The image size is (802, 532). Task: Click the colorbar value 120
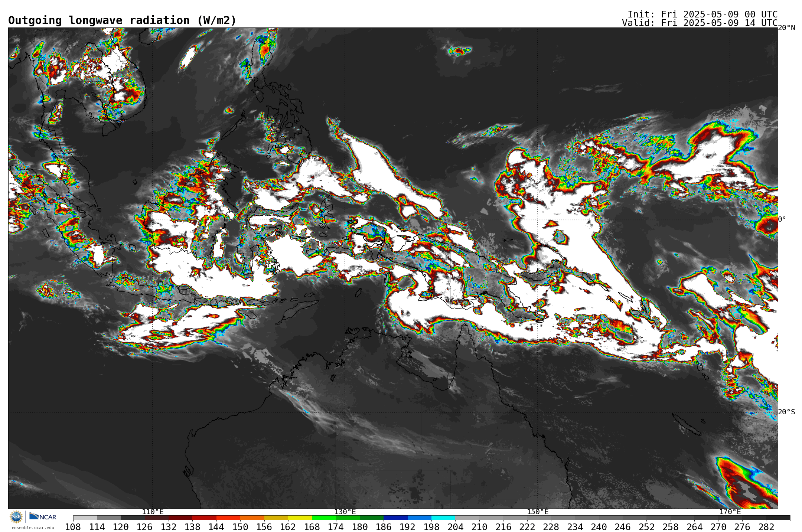121,527
